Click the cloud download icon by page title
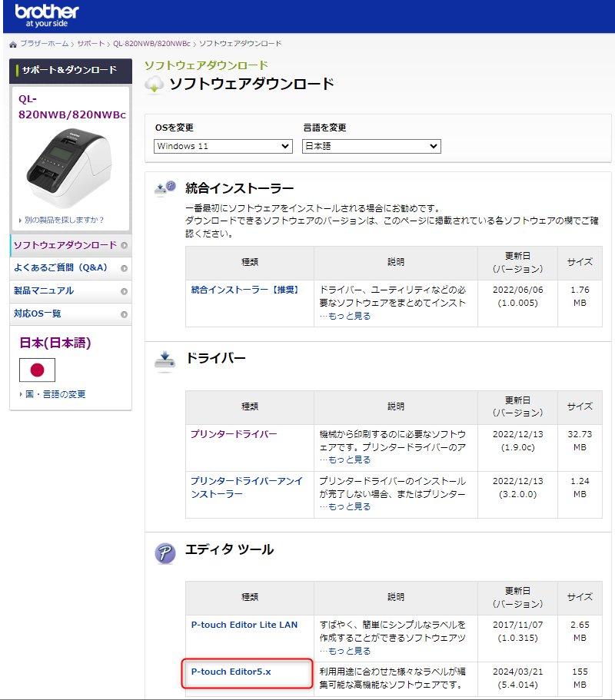 [x=155, y=85]
